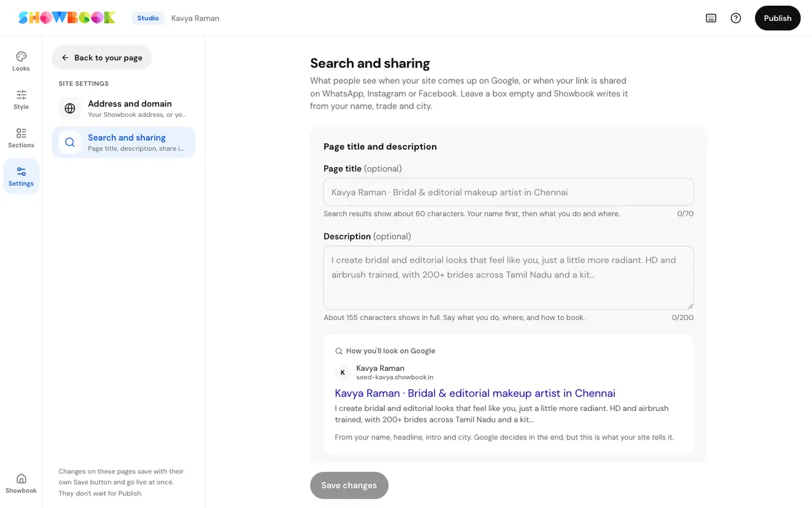Click the seed-kavya.showbook.in address text

(x=395, y=377)
